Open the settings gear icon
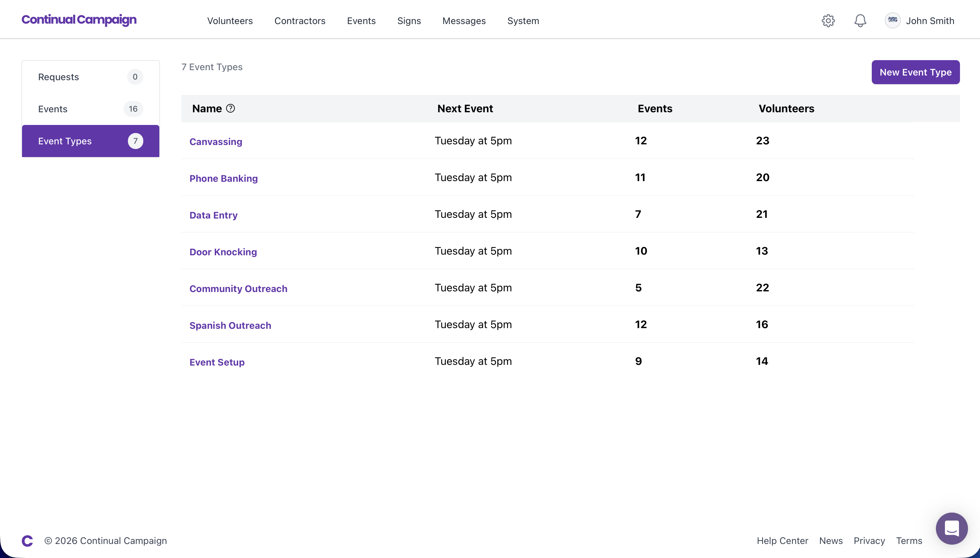The height and width of the screenshot is (558, 980). coord(828,21)
